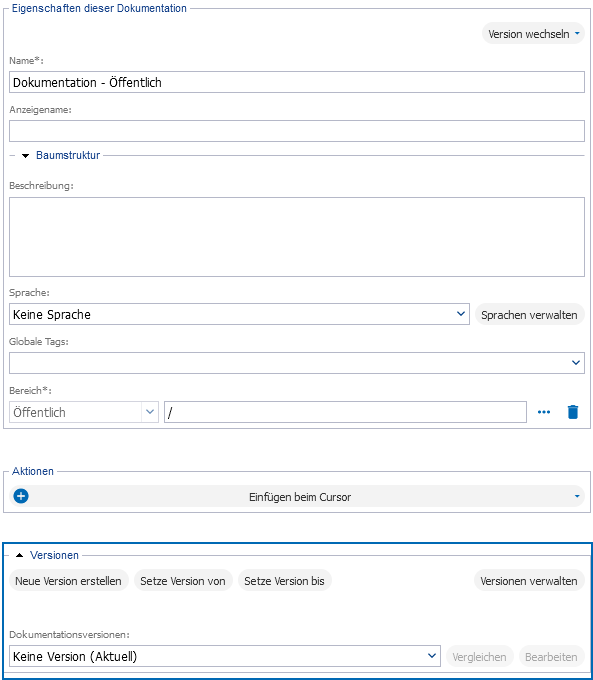Open the Version wechseln dropdown
The width and height of the screenshot is (593, 680).
click(x=533, y=34)
